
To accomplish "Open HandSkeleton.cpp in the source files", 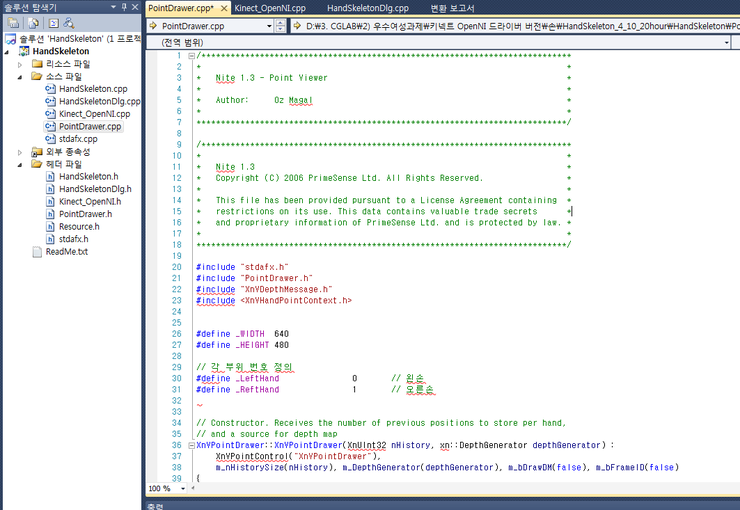I will pos(93,89).
